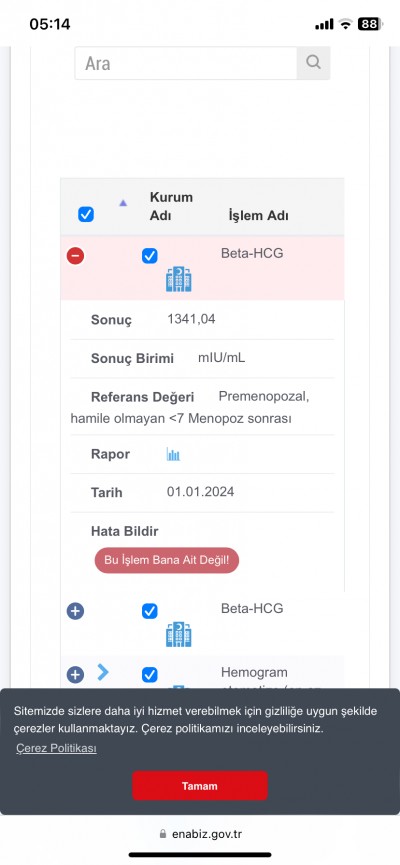
Task: Open the Rapor bar chart icon
Action: (173, 455)
